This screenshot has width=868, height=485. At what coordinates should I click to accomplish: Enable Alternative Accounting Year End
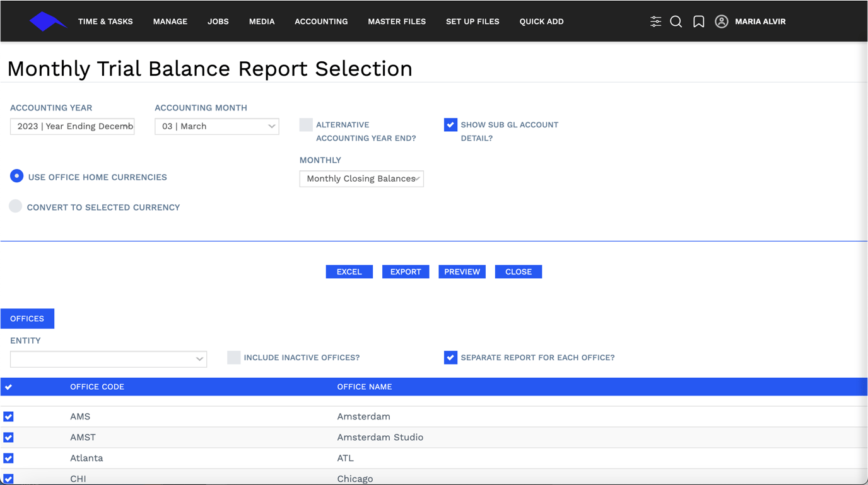(x=306, y=124)
